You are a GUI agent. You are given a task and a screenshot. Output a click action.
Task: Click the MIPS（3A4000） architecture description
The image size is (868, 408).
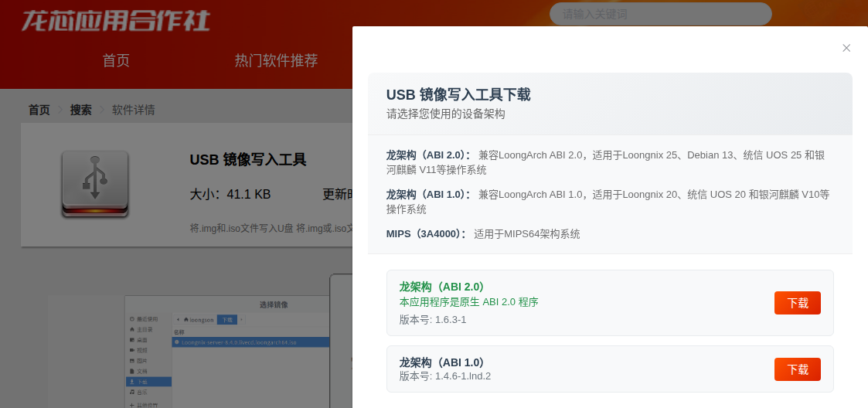coord(483,234)
